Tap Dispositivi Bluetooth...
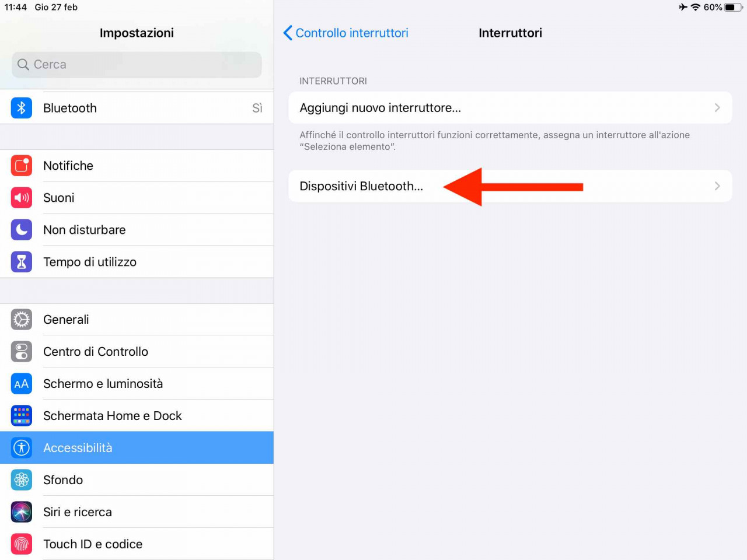 (510, 186)
